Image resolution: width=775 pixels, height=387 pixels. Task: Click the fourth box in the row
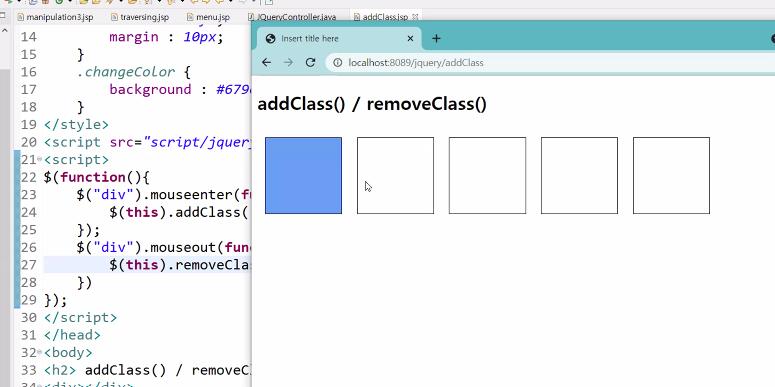point(579,175)
